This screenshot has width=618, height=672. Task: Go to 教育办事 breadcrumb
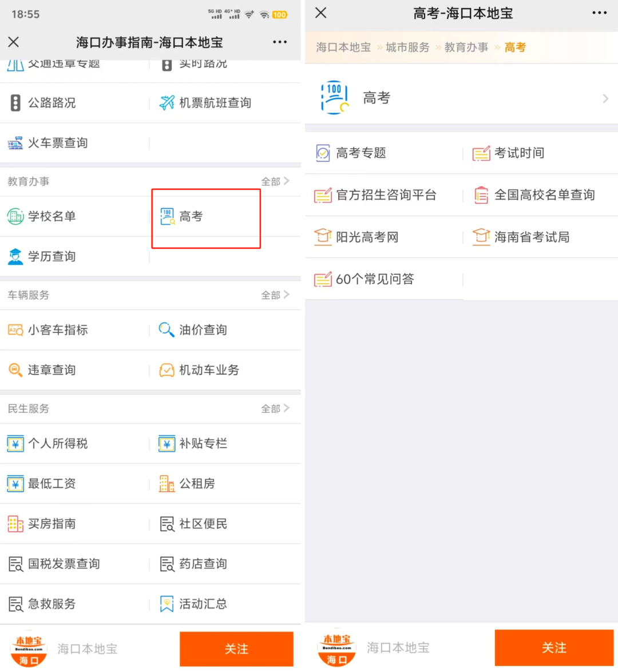point(466,47)
